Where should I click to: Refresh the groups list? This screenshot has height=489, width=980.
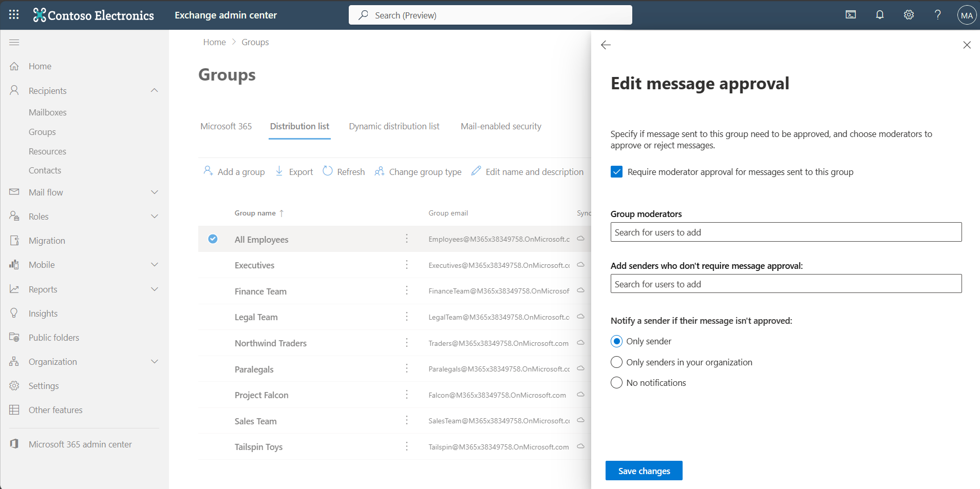(343, 171)
